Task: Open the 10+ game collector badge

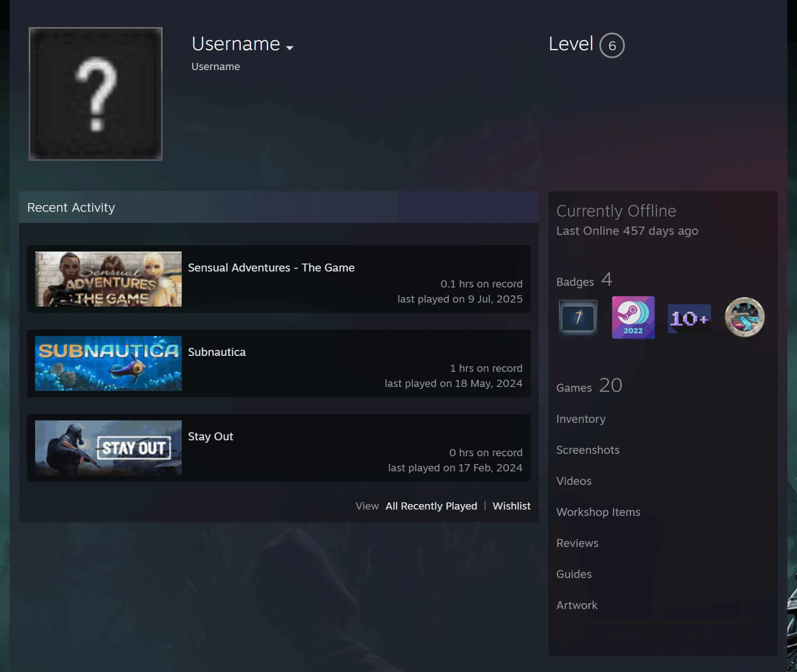Action: point(689,319)
